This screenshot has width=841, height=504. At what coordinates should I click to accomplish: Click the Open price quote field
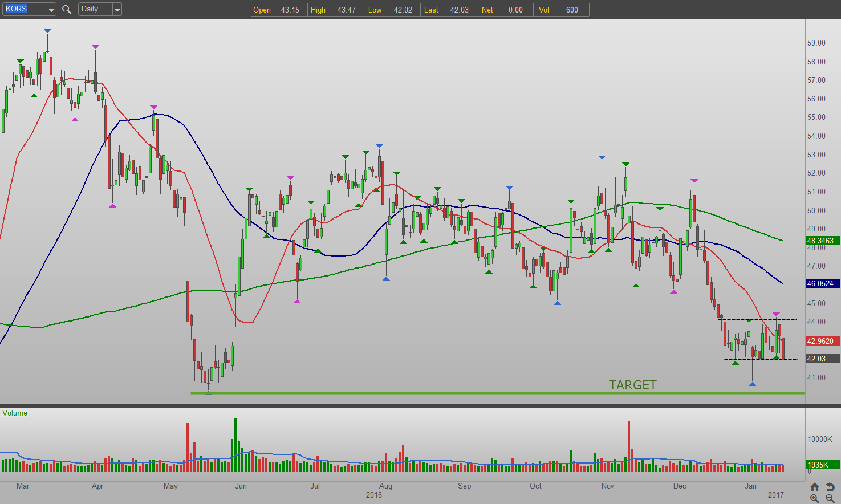pyautogui.click(x=278, y=10)
